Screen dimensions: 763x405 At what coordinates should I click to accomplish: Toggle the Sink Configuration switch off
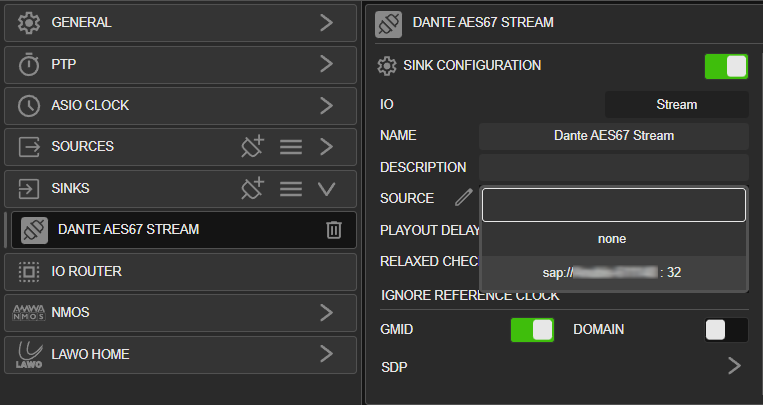click(726, 66)
